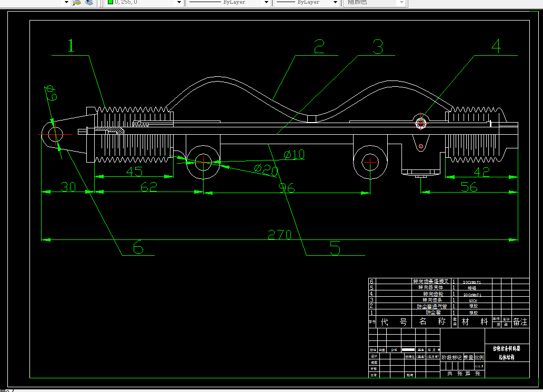Screen dimensions: 543x392
Task: Select the overall 270 dimension text
Action: coord(280,235)
